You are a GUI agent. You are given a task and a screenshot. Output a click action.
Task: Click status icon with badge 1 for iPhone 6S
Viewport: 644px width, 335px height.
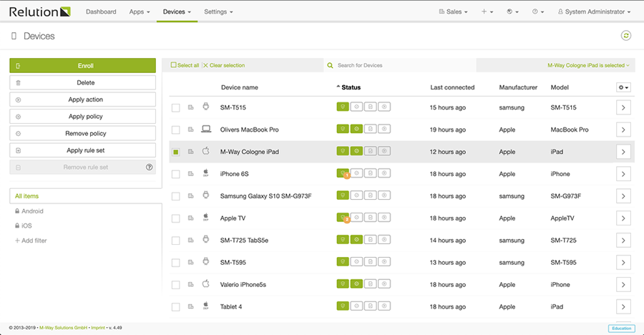pyautogui.click(x=343, y=173)
